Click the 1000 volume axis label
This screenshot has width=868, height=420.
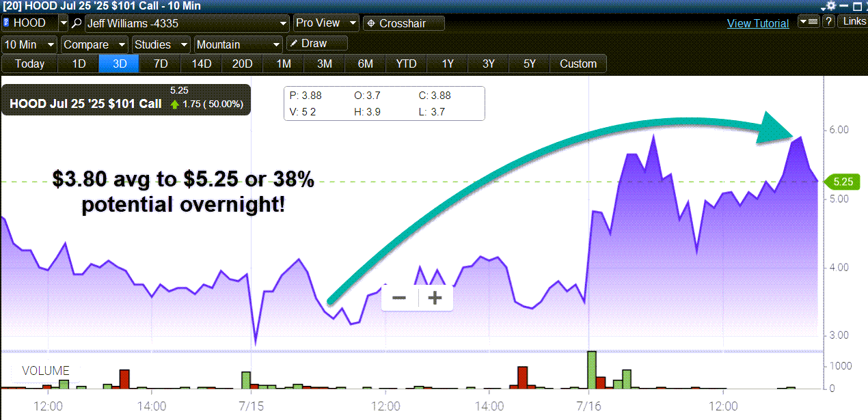coord(840,366)
